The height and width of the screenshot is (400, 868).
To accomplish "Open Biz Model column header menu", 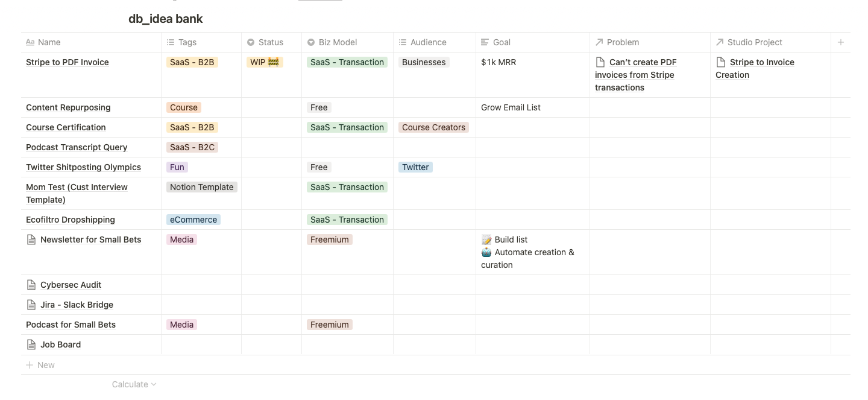I will (332, 42).
